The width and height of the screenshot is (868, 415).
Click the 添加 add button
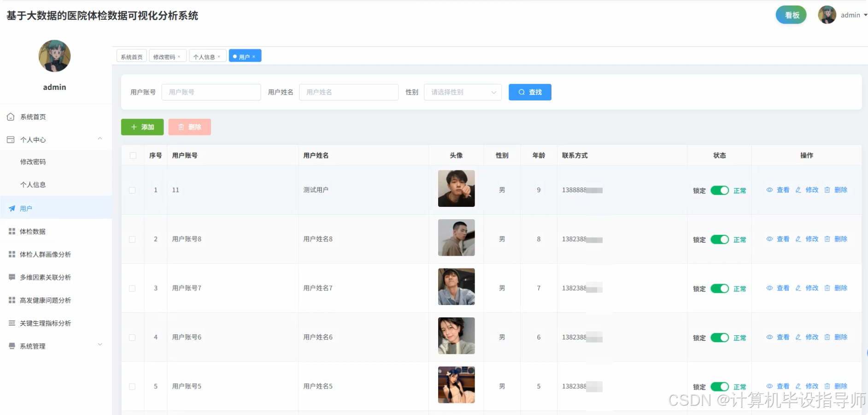point(142,127)
